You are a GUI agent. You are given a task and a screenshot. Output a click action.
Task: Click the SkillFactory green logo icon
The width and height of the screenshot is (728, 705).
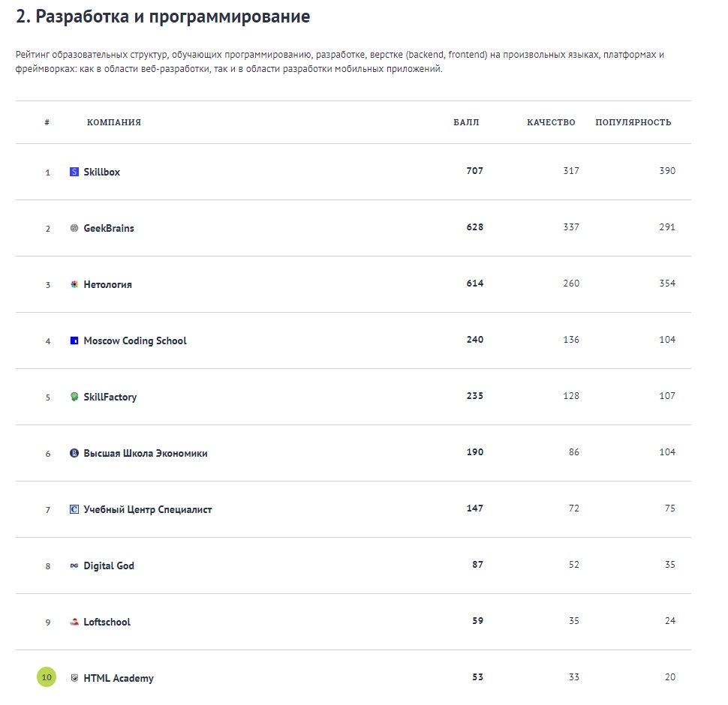[74, 397]
